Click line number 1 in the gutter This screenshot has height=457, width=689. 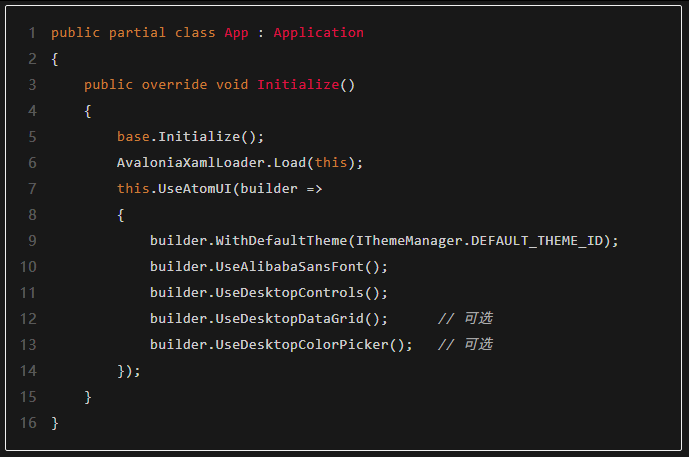point(32,33)
